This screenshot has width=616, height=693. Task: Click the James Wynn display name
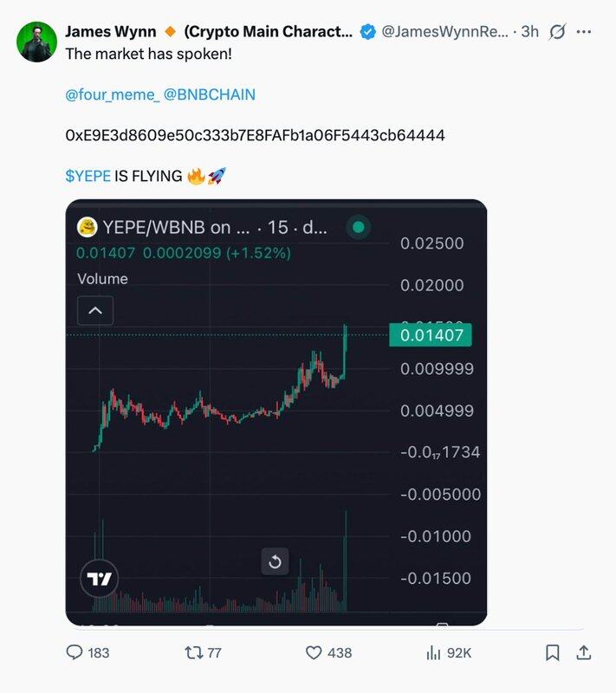click(111, 32)
